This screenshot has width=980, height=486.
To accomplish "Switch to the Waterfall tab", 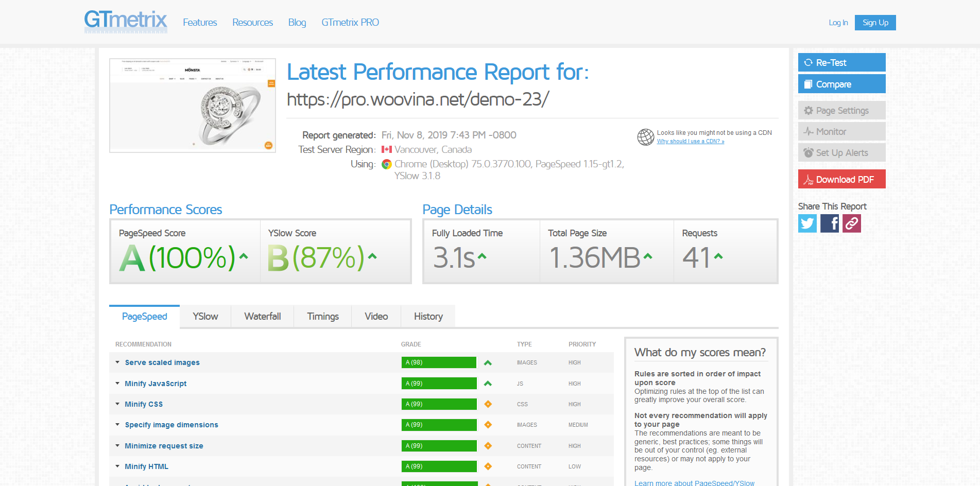I will click(263, 316).
